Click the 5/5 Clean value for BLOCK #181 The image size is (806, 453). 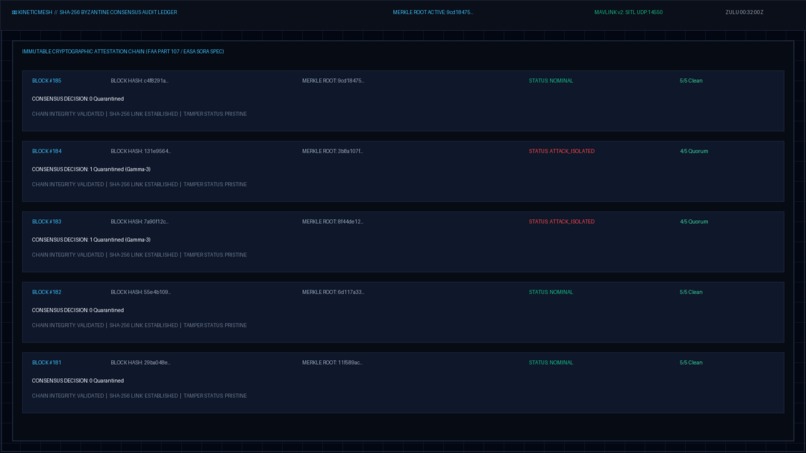click(691, 363)
